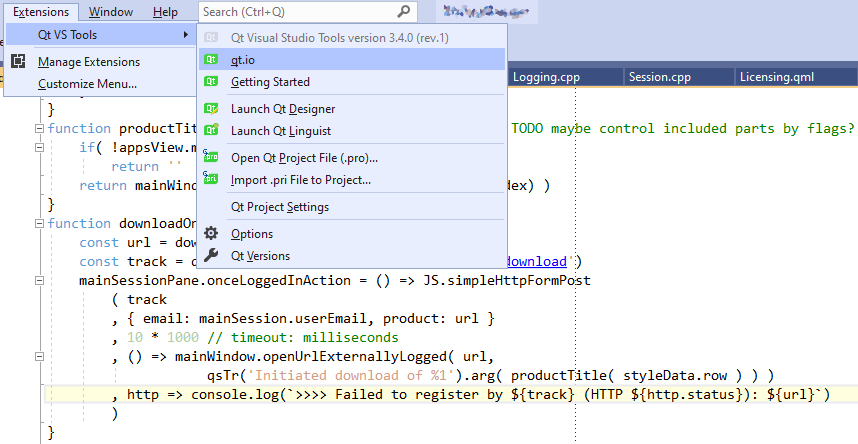Collapse the if( !appsView block
Screen dimensions: 858x444
pyautogui.click(x=39, y=147)
